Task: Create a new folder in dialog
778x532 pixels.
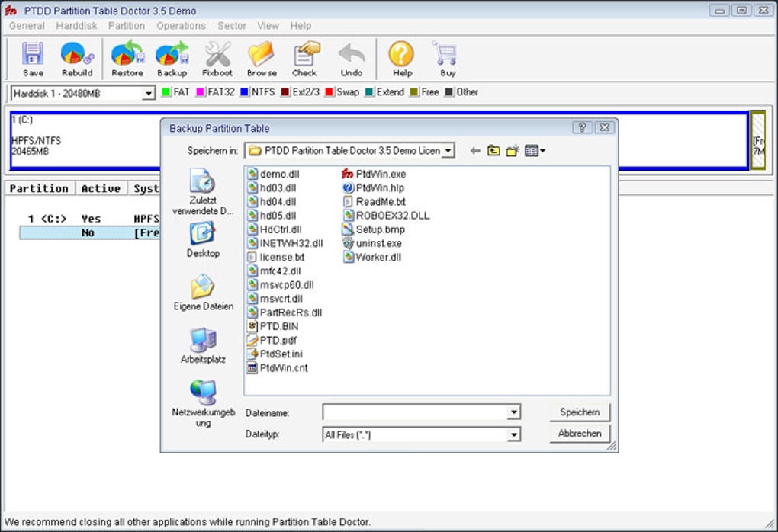Action: 513,151
